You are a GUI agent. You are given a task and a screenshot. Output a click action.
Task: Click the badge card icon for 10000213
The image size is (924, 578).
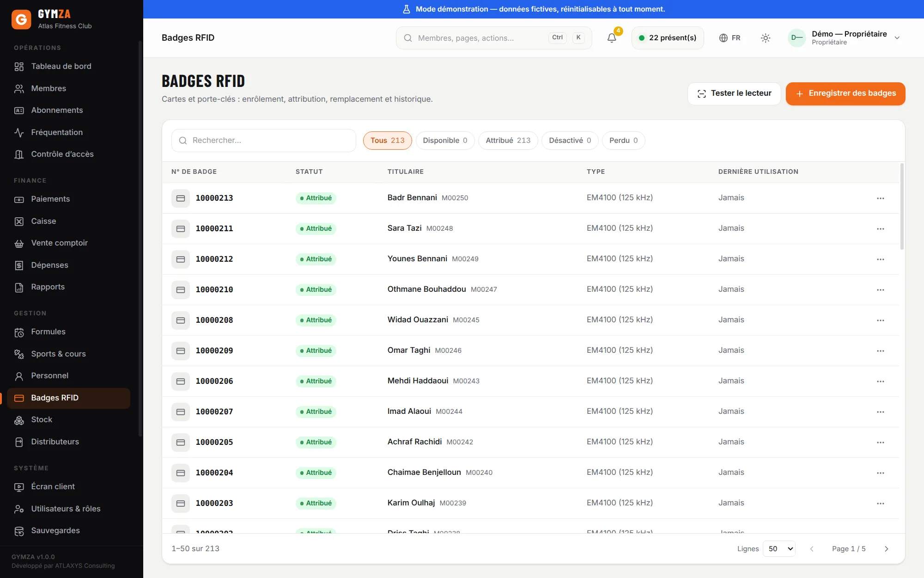pos(181,198)
